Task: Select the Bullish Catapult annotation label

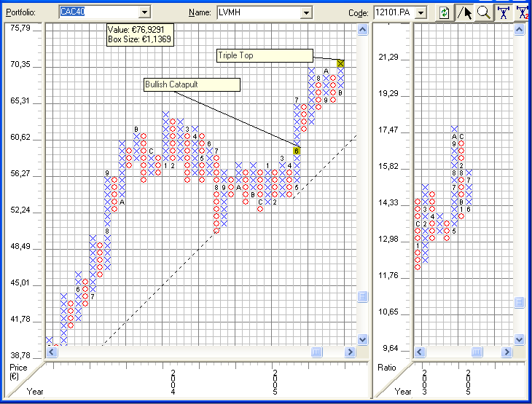Action: pos(192,84)
